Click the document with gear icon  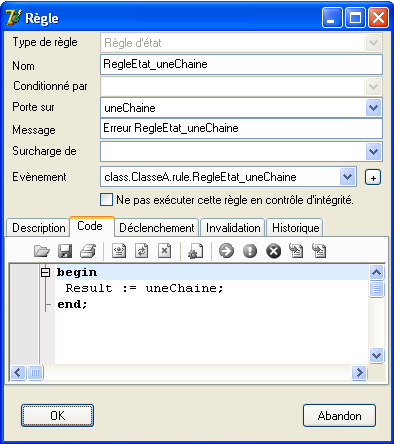coord(196,251)
